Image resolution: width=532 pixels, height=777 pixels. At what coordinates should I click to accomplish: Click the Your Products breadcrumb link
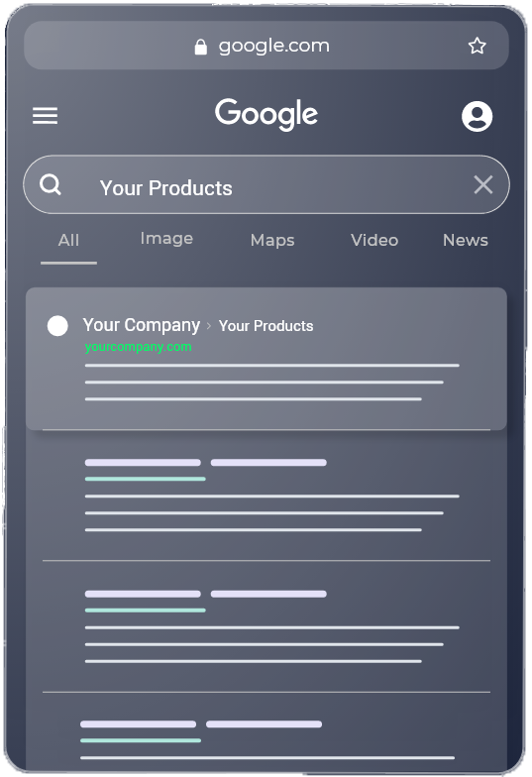(266, 325)
